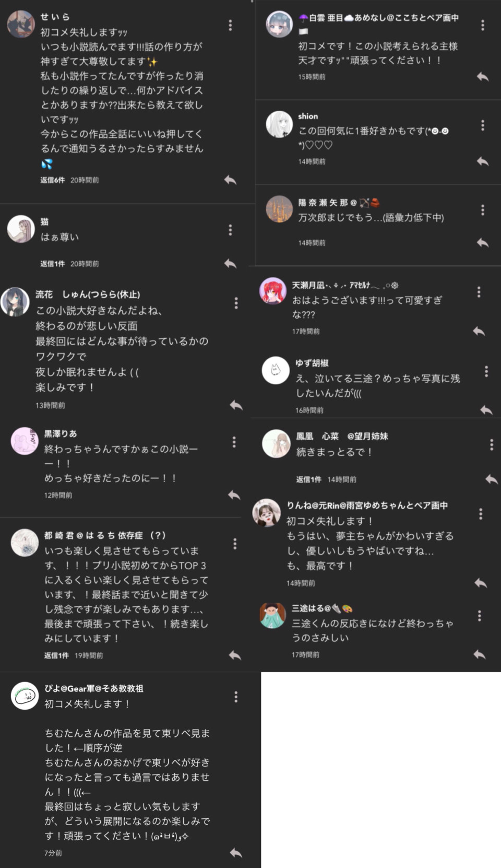Viewport: 501px width, 868px height.
Task: Open three-dot menu on shion's comment
Action: click(482, 125)
